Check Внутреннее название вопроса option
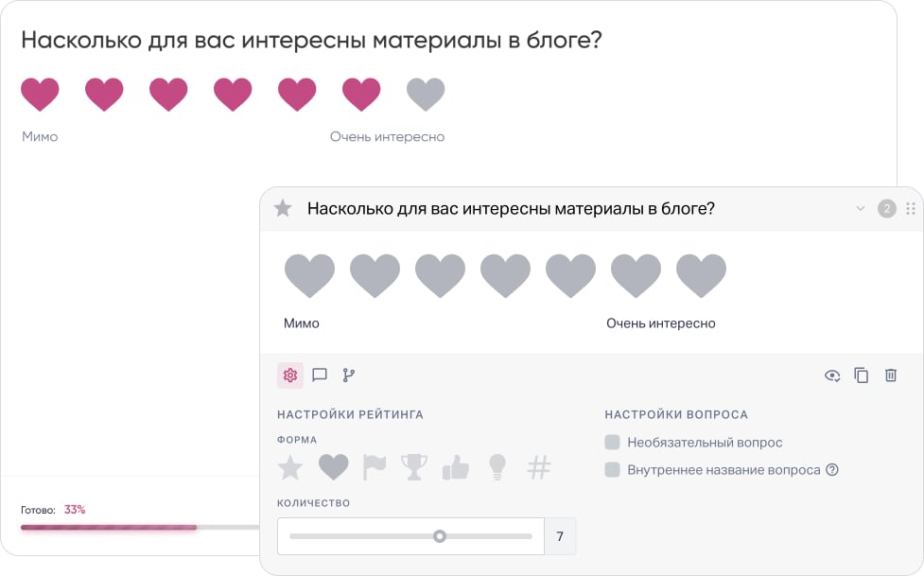This screenshot has width=924, height=576. point(613,470)
